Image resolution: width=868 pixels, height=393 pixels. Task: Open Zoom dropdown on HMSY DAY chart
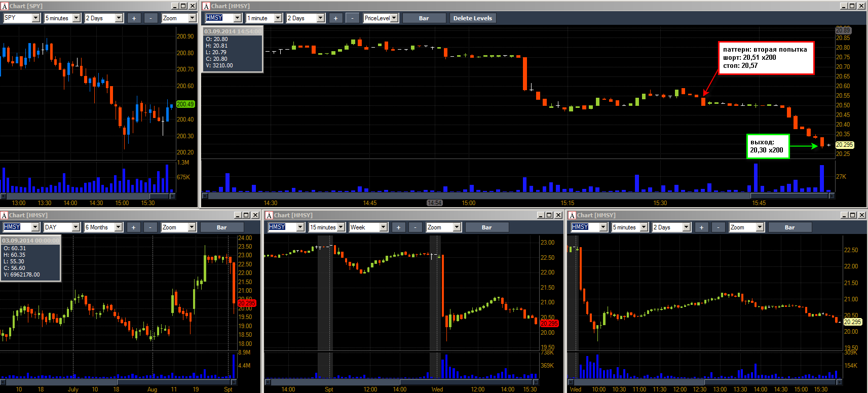(192, 227)
